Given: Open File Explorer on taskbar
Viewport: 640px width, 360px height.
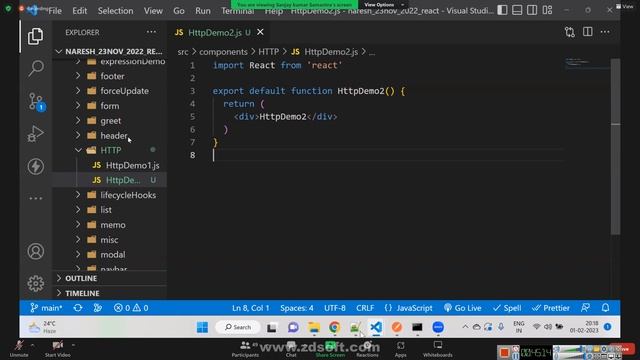Looking at the screenshot, I should coord(314,327).
